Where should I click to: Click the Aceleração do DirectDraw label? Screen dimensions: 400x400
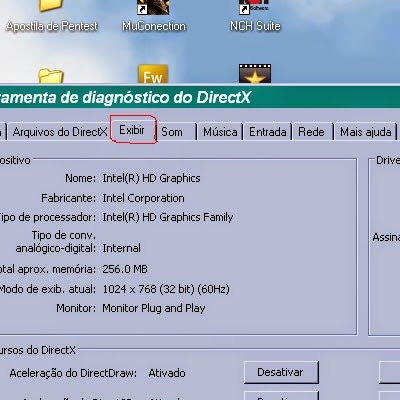(73, 373)
